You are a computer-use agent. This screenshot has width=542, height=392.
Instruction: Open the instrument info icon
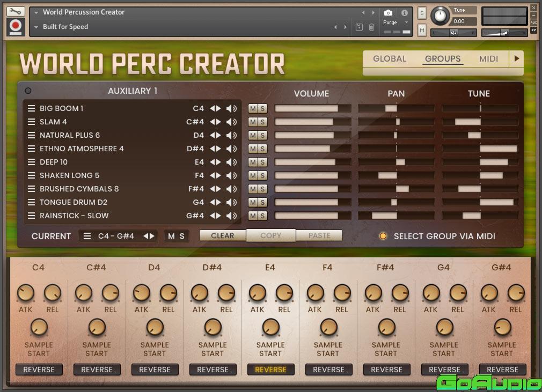pyautogui.click(x=405, y=13)
